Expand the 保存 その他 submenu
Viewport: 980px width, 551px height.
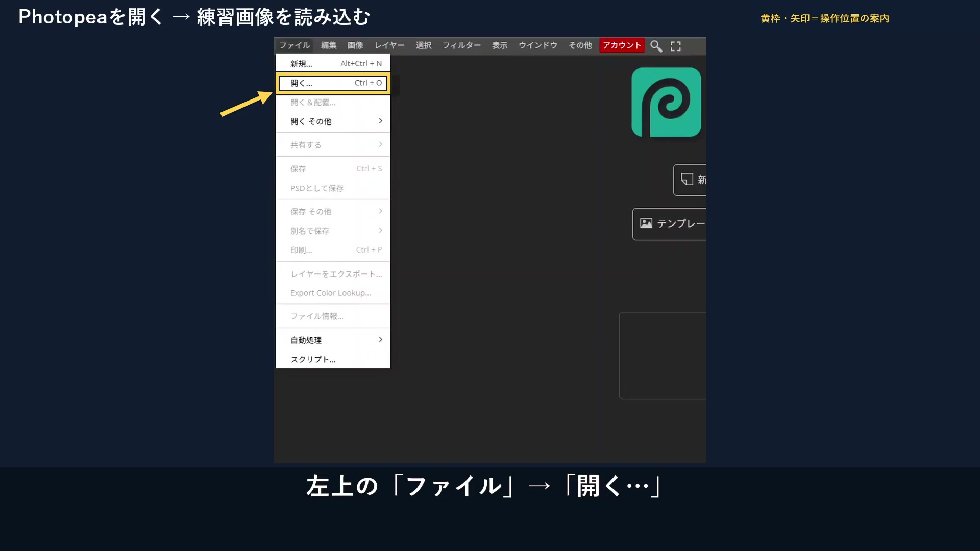point(333,211)
